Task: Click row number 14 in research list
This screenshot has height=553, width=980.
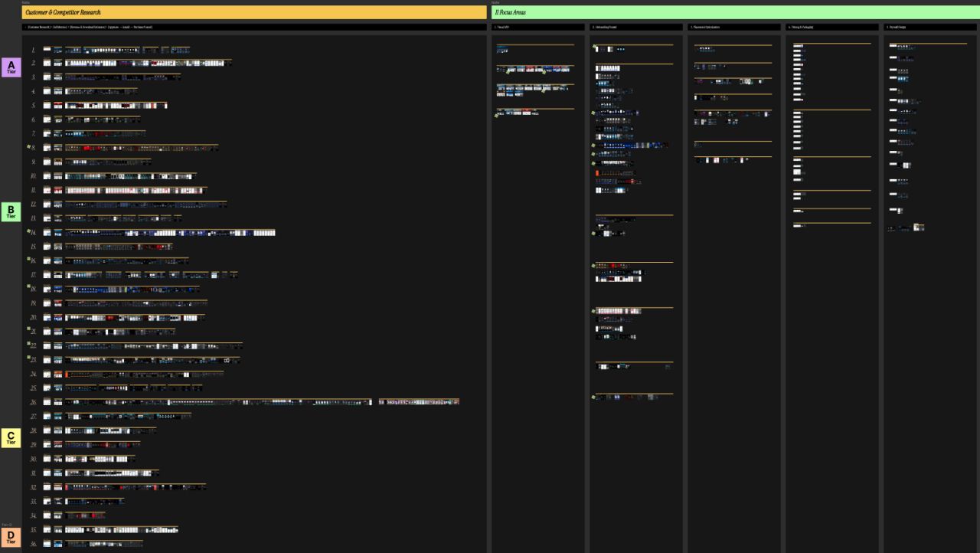Action: [x=34, y=233]
